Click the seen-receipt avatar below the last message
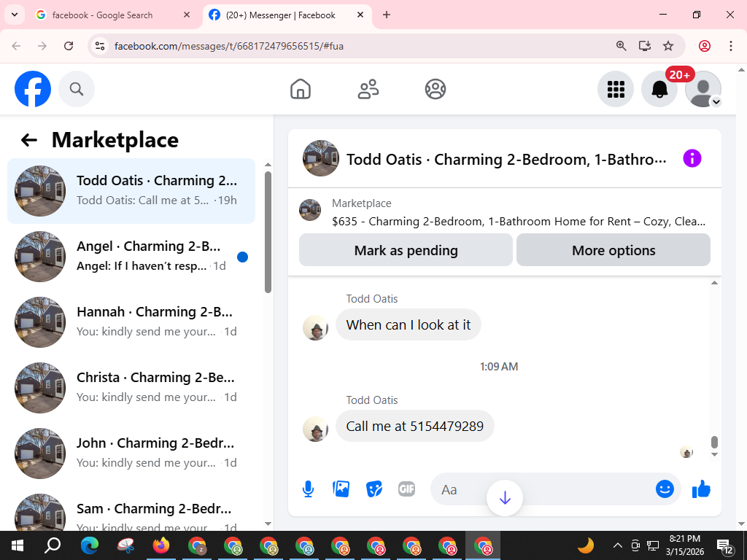This screenshot has height=560, width=747. click(x=686, y=452)
